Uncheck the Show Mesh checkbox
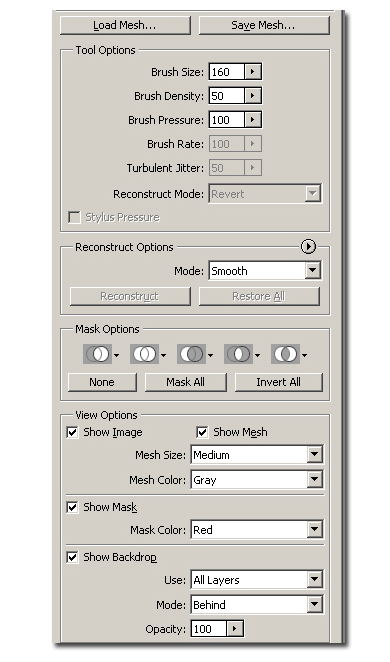390x662 pixels. coord(202,432)
